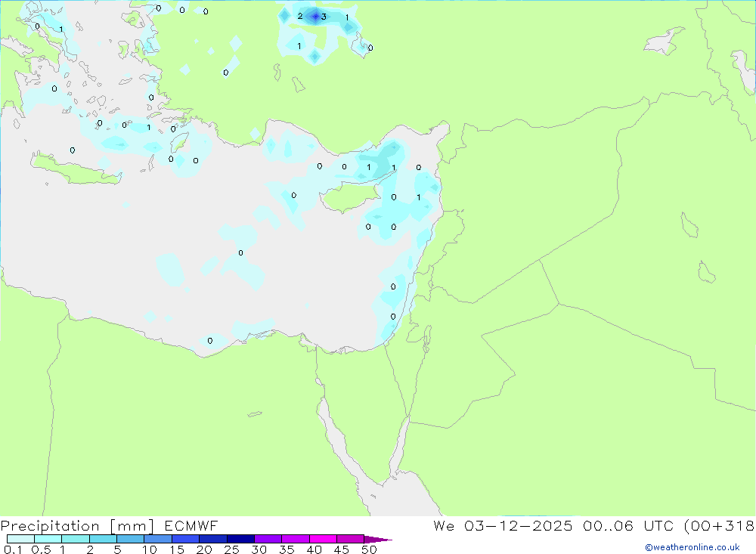Click the '25' legend scale label
This screenshot has height=554, width=756.
tap(232, 549)
